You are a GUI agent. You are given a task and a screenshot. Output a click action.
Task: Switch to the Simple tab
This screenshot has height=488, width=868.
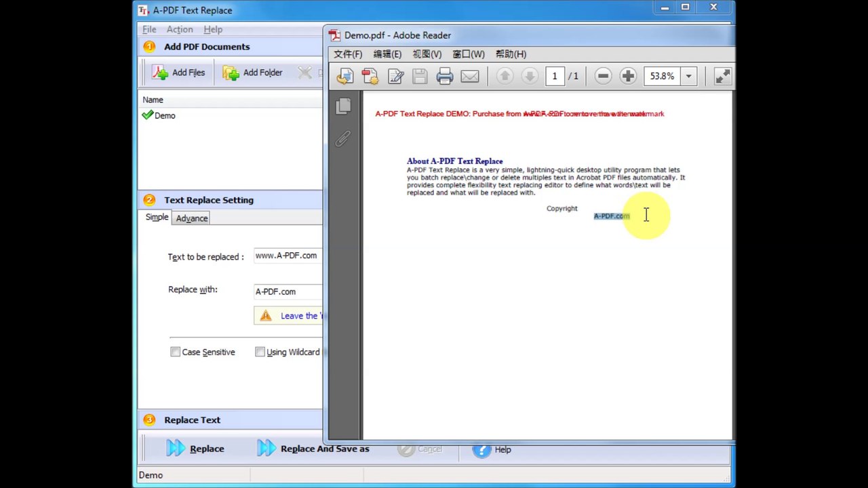[x=157, y=217]
